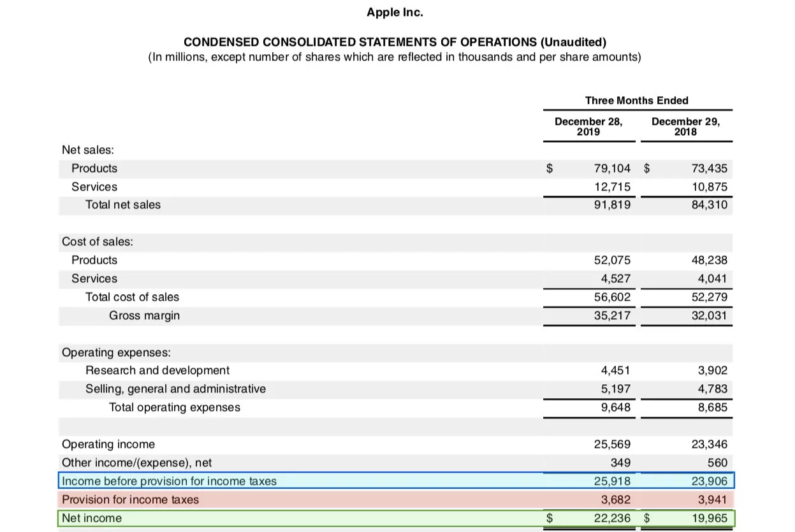The height and width of the screenshot is (532, 795).
Task: Click Products net sales value 73,435
Action: tap(709, 168)
